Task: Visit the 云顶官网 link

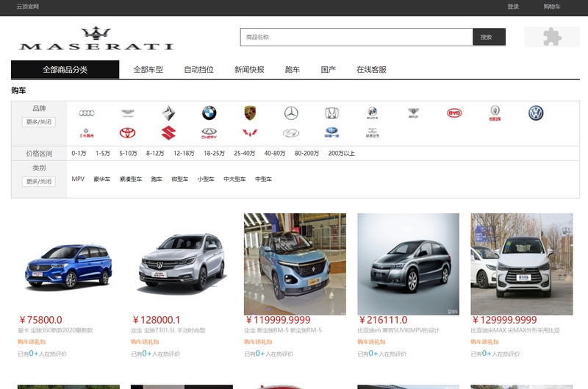Action: click(28, 7)
